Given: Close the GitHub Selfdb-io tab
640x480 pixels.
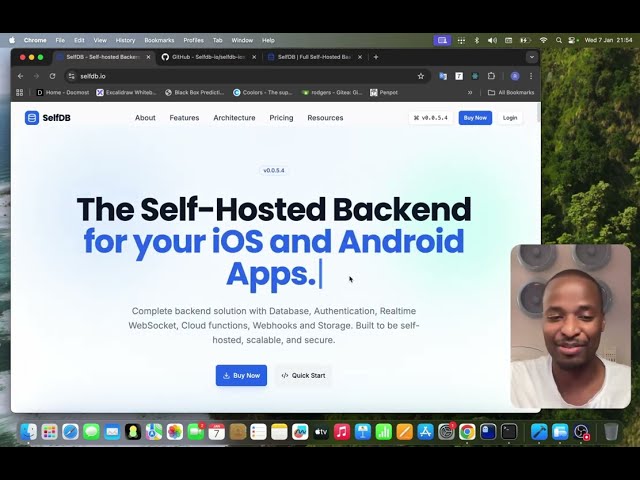Looking at the screenshot, I should point(254,57).
